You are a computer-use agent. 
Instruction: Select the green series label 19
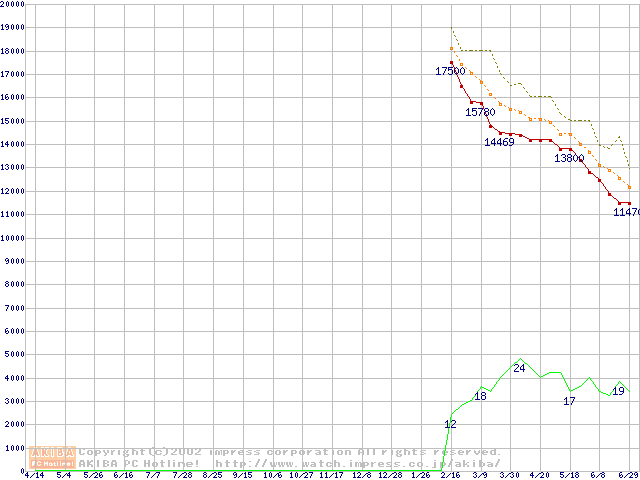click(x=618, y=391)
